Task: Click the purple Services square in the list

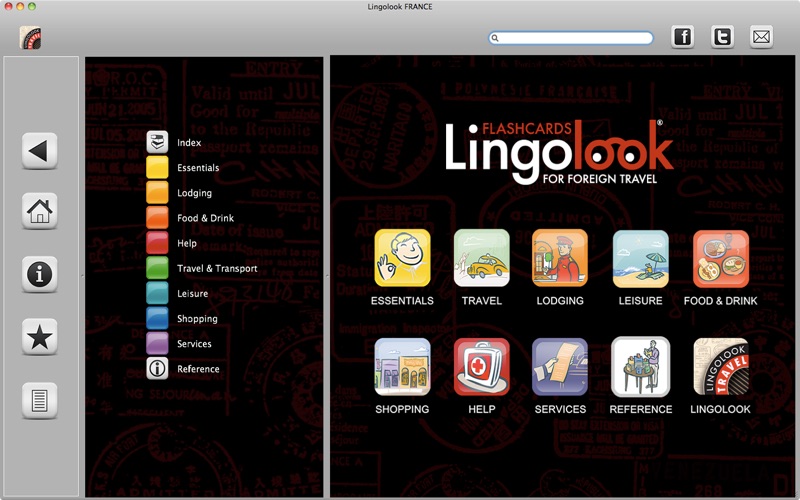Action: tap(157, 343)
